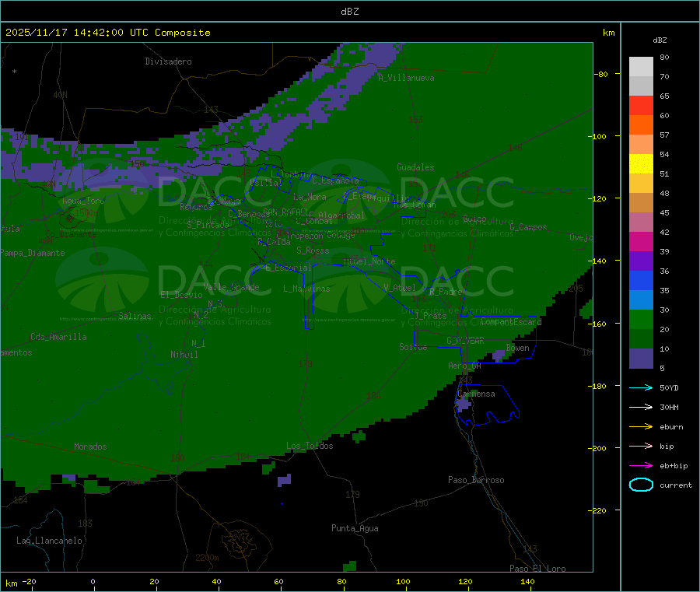Click the 'El_Desvio' map label
The height and width of the screenshot is (592, 700).
(182, 295)
